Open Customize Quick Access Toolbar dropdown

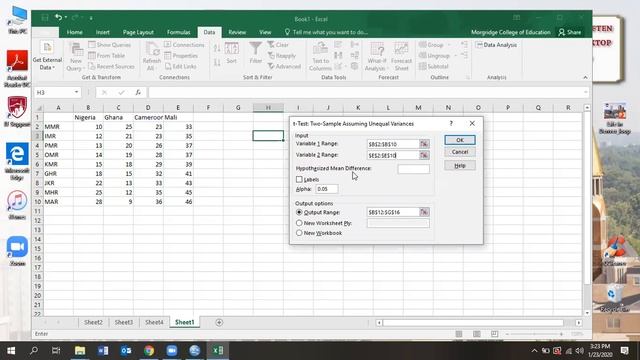tap(91, 18)
